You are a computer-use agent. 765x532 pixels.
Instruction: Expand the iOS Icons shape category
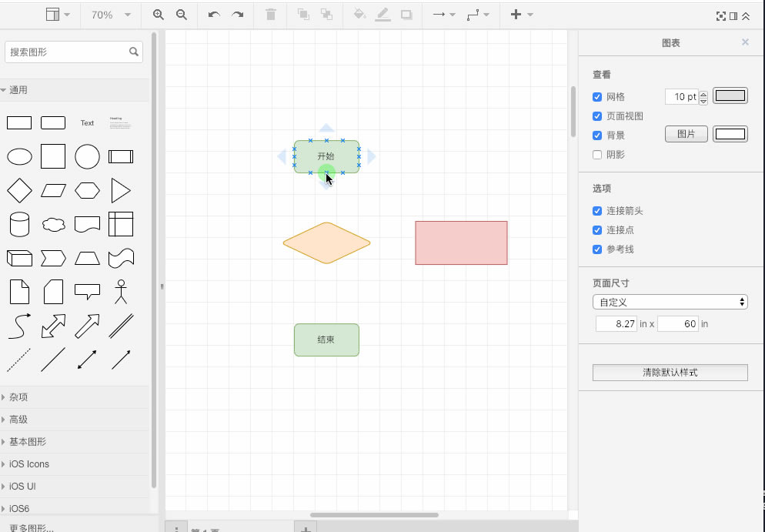pos(28,464)
